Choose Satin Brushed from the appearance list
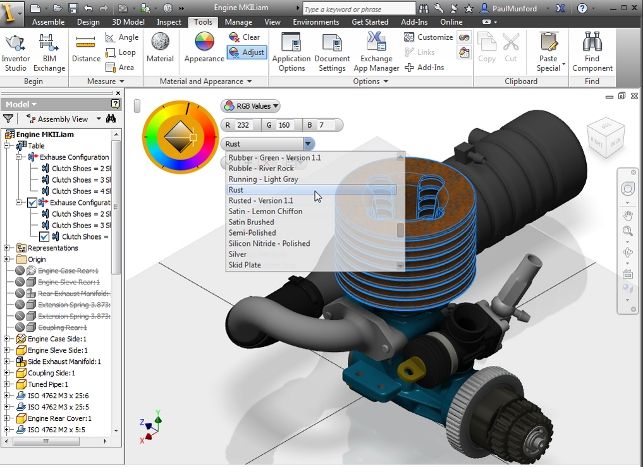The height and width of the screenshot is (467, 643). point(250,222)
